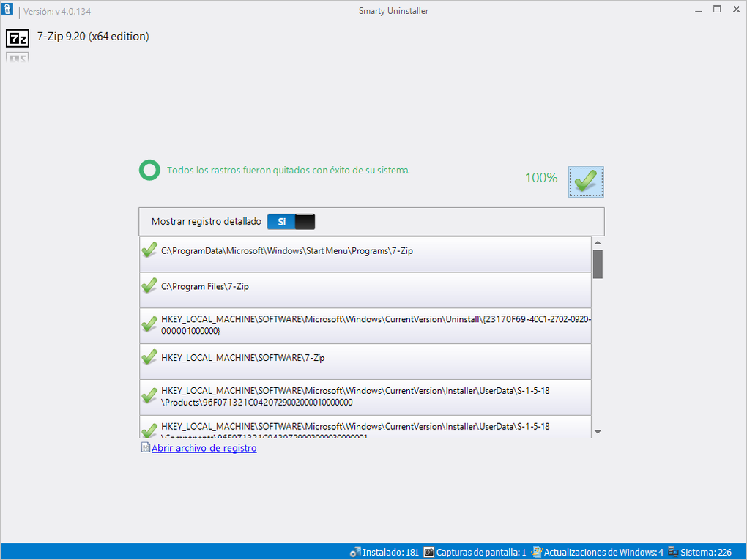Viewport: 747px width, 560px height.
Task: Click the 'Instalado: 181' status bar entry
Action: (390, 553)
